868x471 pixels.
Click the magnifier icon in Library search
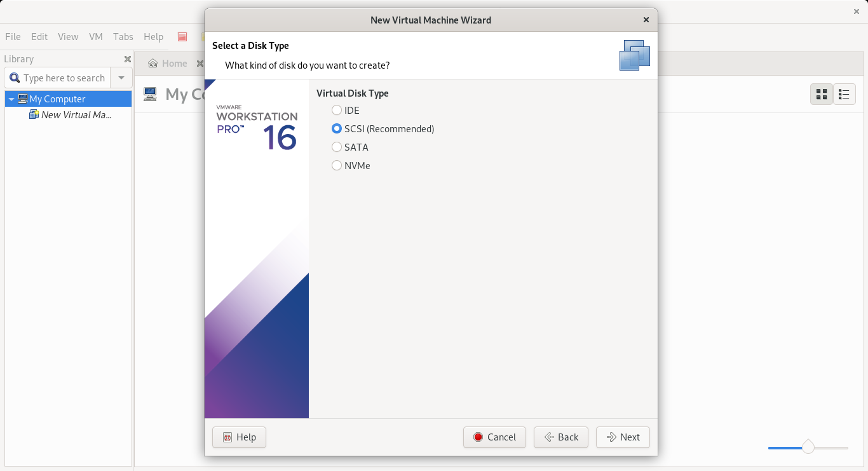pyautogui.click(x=15, y=78)
